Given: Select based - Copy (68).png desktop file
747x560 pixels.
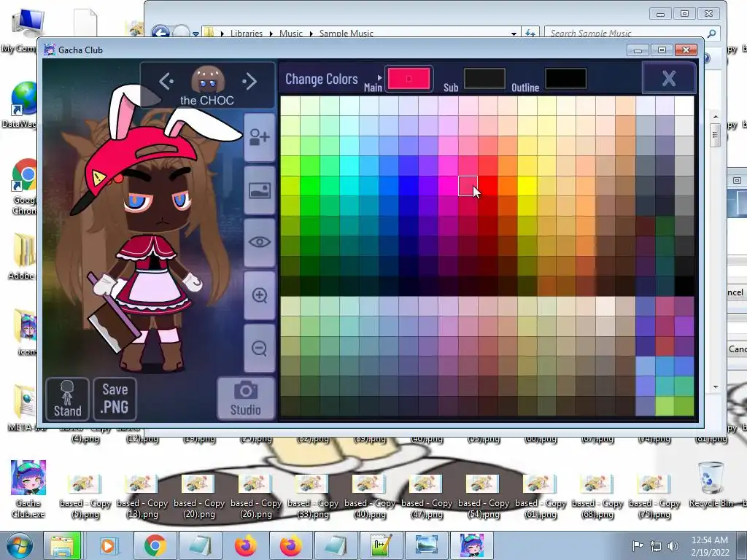Looking at the screenshot, I should pos(597,496).
